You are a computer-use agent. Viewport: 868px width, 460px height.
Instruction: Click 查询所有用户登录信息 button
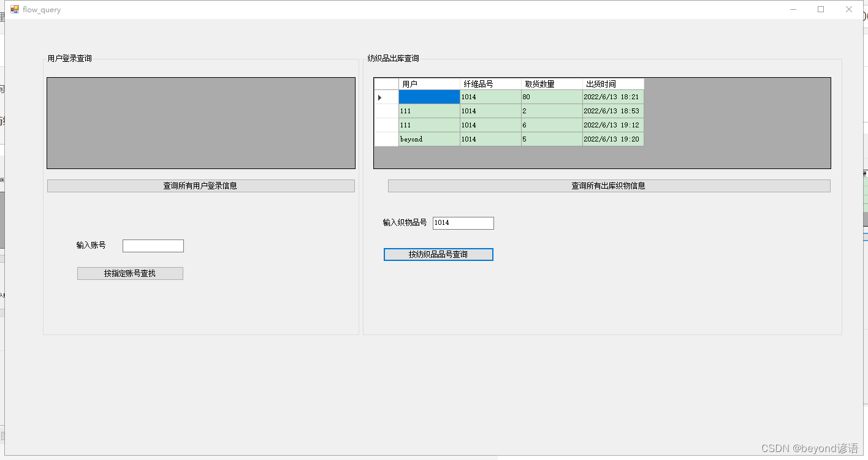(x=200, y=186)
